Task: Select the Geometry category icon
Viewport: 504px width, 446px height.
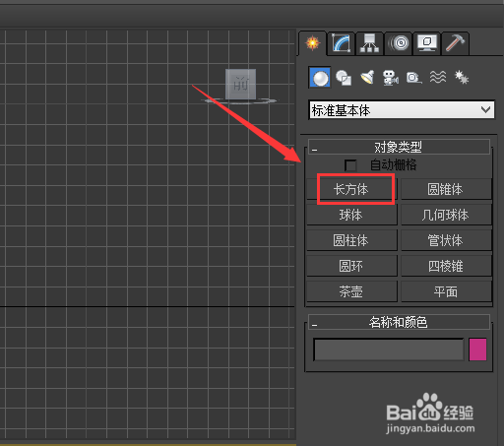Action: pyautogui.click(x=320, y=78)
